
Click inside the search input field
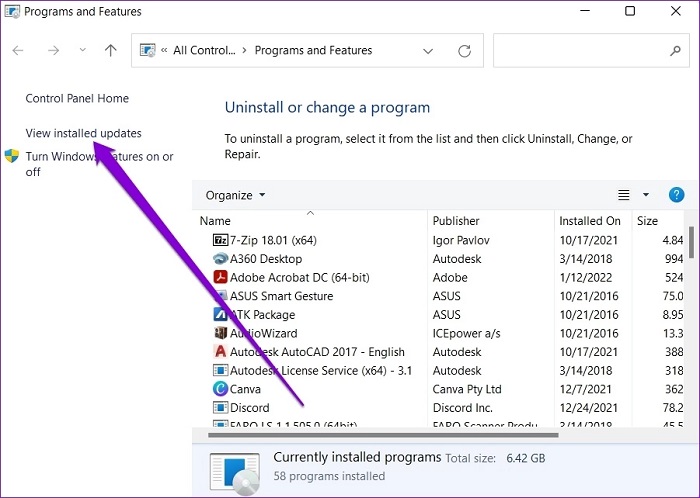(x=580, y=50)
